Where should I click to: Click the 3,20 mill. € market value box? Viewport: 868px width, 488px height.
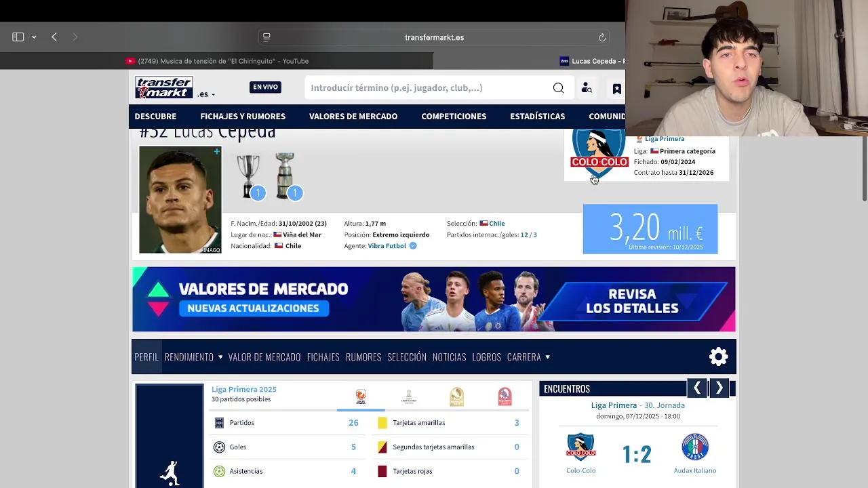click(650, 229)
